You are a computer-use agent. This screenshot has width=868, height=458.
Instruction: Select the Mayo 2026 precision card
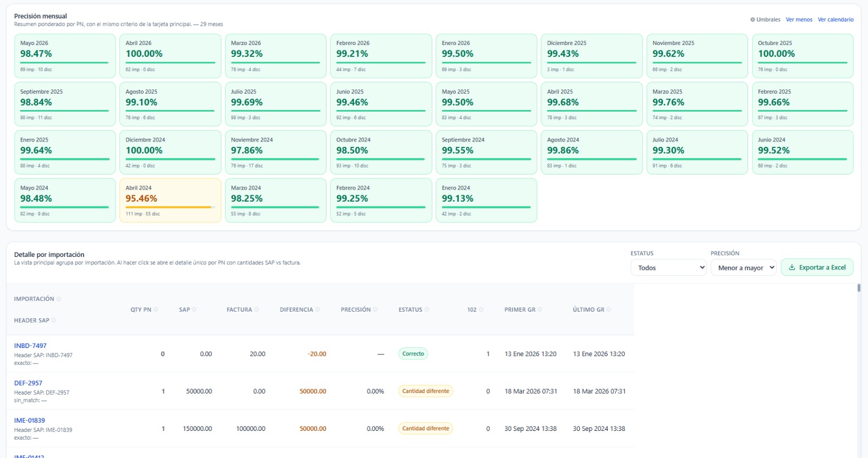(65, 56)
